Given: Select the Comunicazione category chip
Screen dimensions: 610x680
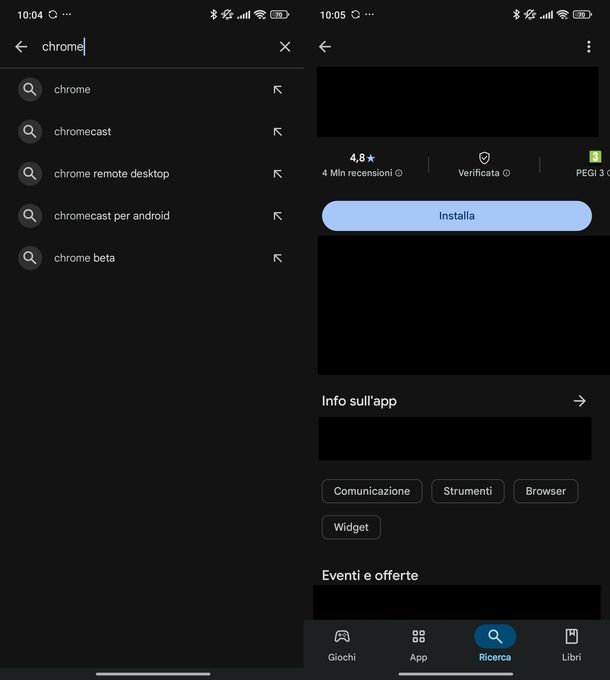Looking at the screenshot, I should click(x=372, y=491).
